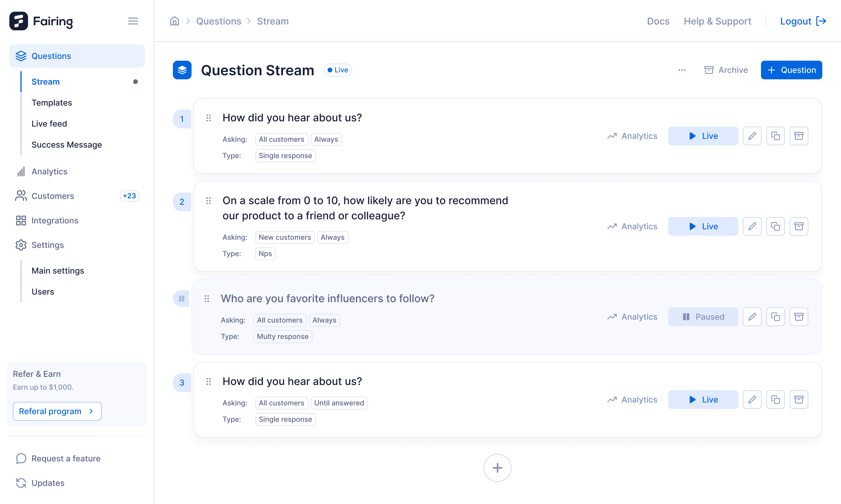Viewport: 841px width, 504px height.
Task: Toggle Live status of question 3
Action: pyautogui.click(x=703, y=399)
